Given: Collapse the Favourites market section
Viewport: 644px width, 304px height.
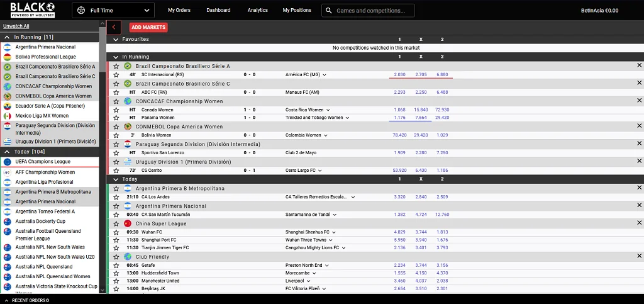Looking at the screenshot, I should (x=115, y=40).
